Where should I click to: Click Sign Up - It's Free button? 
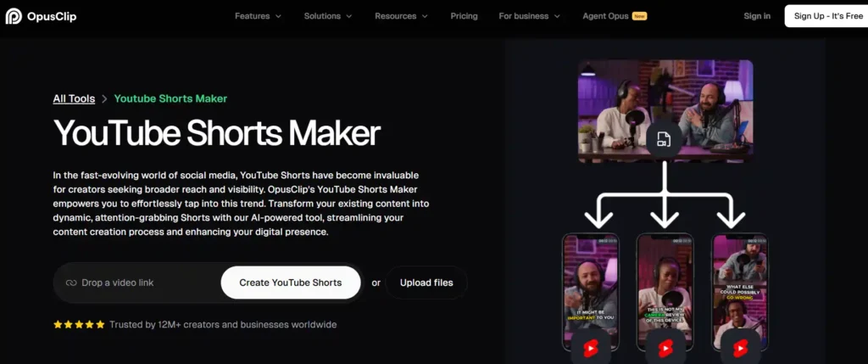pos(827,16)
